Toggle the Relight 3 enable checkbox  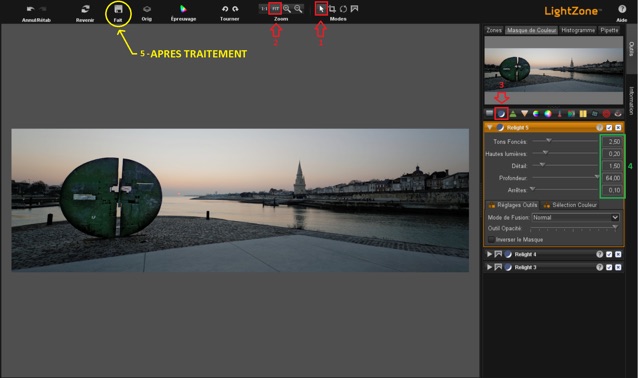point(609,267)
